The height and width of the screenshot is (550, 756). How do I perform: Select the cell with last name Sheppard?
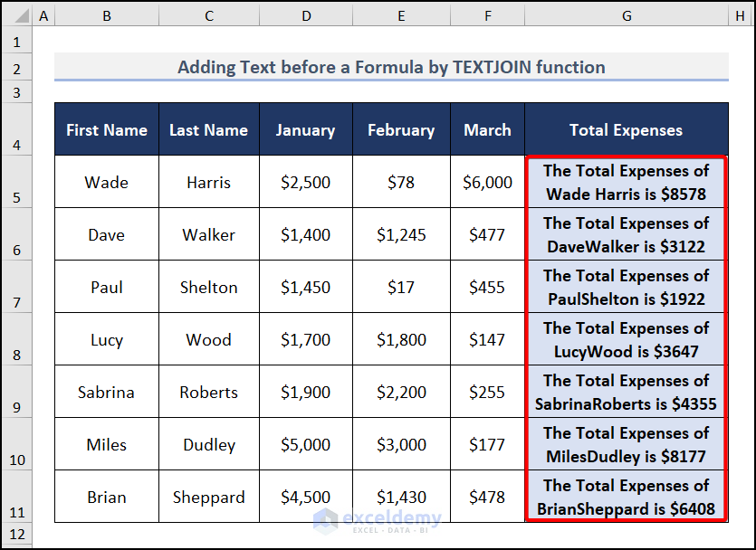pos(209,498)
